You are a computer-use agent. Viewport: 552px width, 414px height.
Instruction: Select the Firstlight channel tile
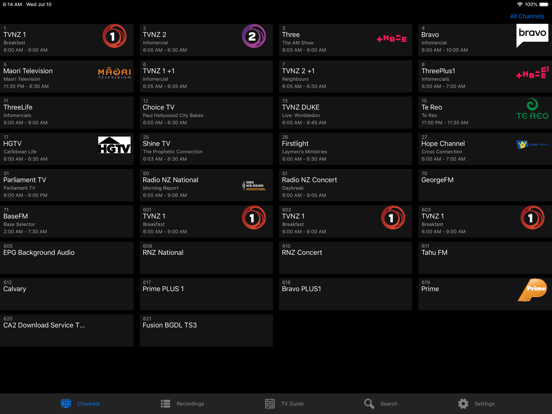(x=345, y=149)
